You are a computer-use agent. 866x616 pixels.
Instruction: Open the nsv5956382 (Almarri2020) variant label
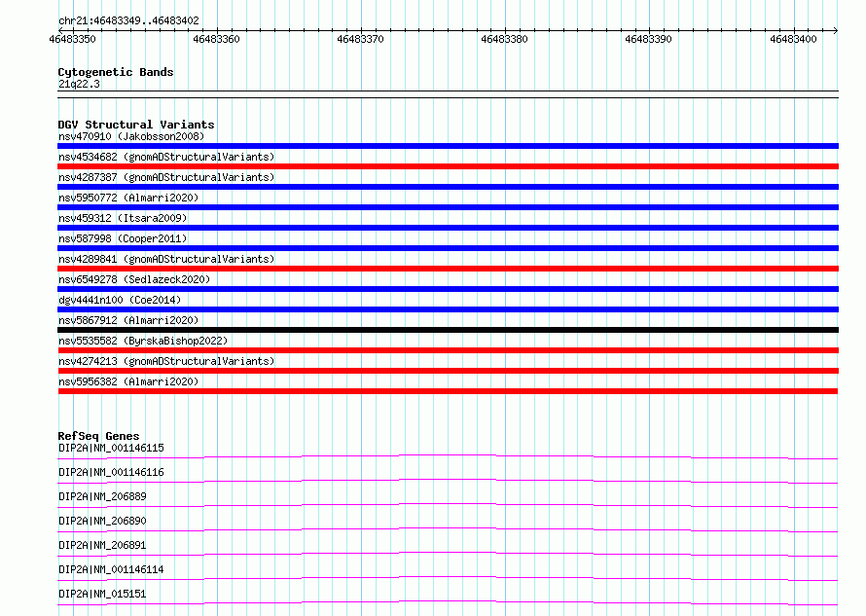(128, 381)
